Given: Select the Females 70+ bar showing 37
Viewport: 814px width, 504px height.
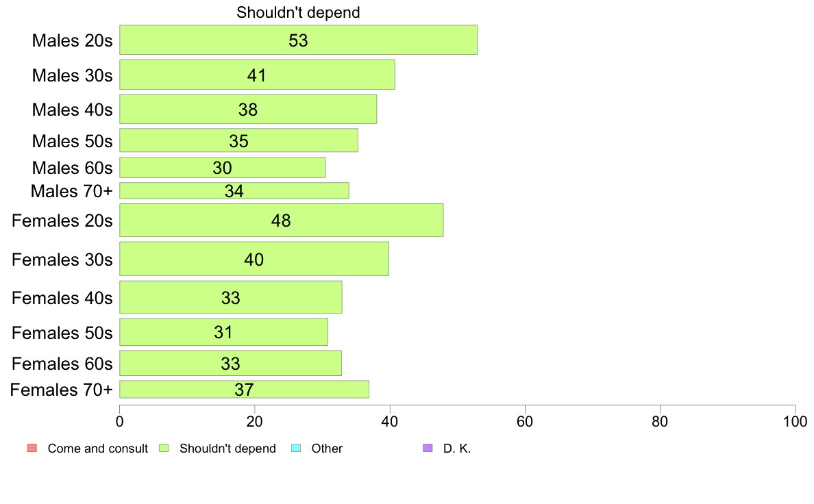Looking at the screenshot, I should [245, 389].
